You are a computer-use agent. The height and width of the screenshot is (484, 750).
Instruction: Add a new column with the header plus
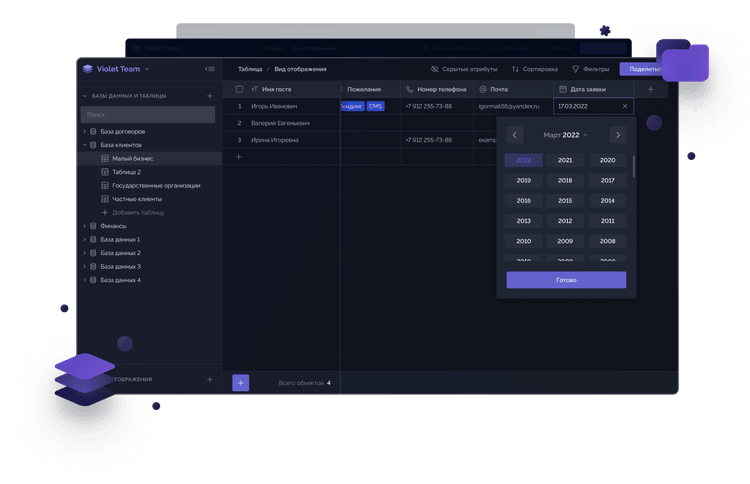pyautogui.click(x=650, y=89)
